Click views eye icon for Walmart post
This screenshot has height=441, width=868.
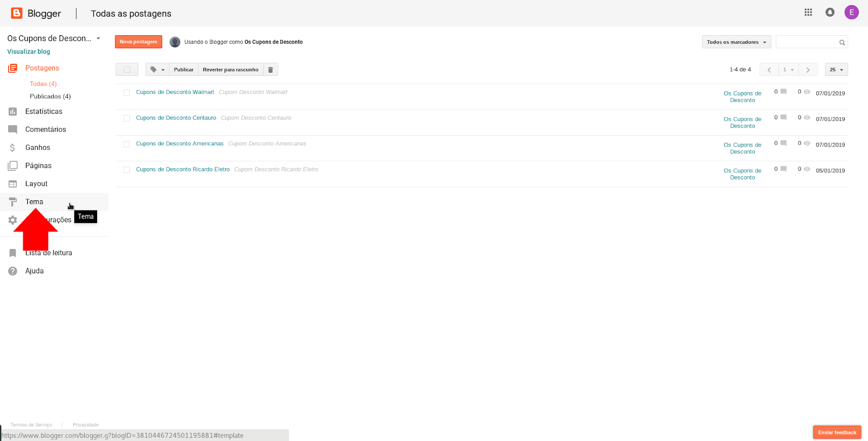pyautogui.click(x=807, y=92)
